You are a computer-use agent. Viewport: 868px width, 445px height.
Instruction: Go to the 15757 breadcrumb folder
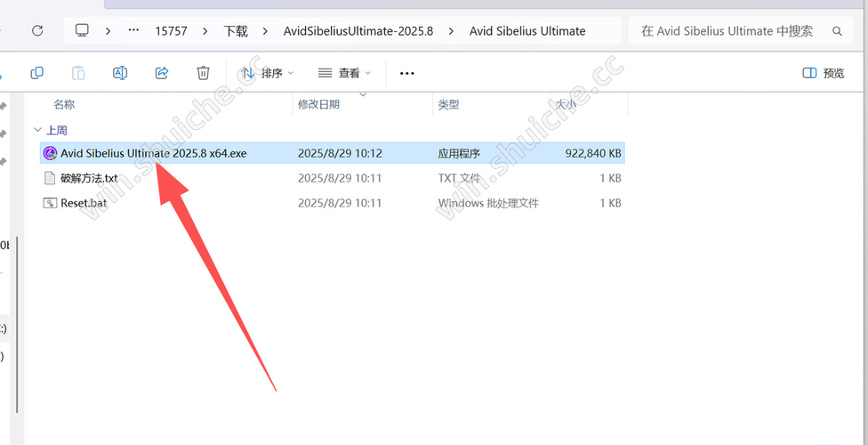tap(171, 31)
